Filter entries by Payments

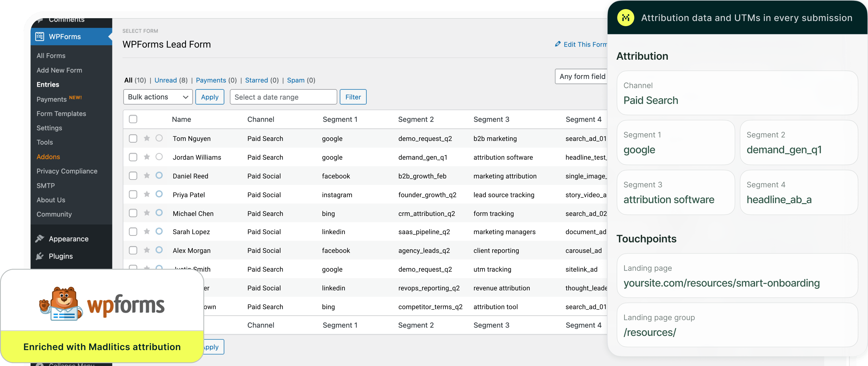211,80
